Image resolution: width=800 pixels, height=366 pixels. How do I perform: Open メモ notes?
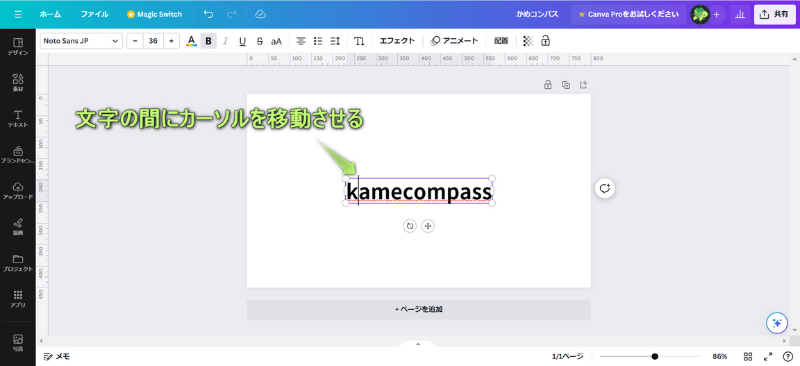click(x=57, y=356)
